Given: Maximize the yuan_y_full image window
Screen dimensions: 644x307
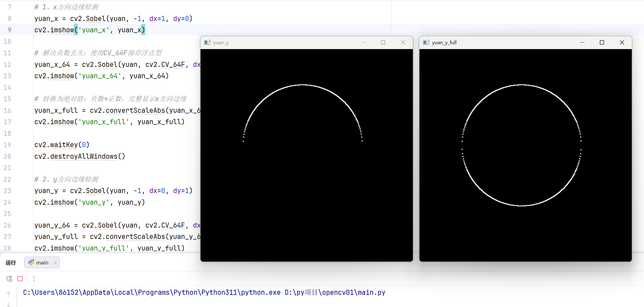Looking at the screenshot, I should point(602,43).
